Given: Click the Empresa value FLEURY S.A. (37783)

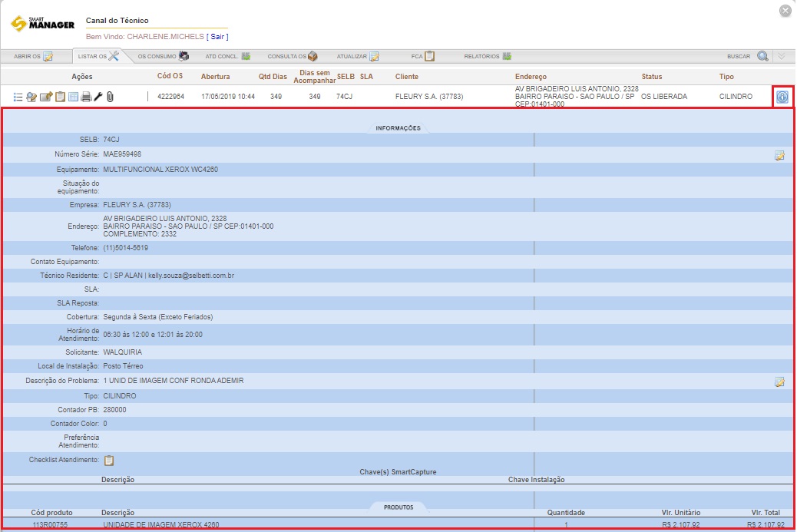Looking at the screenshot, I should click(137, 205).
